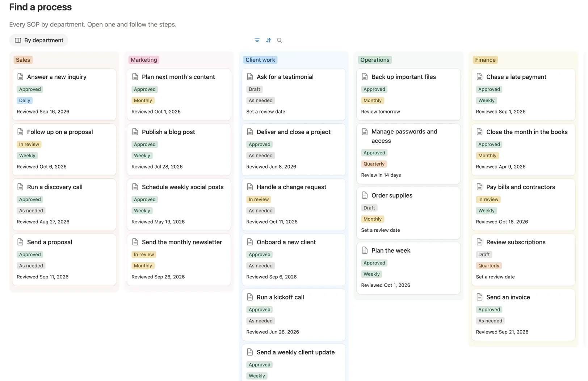Click the page icon on Send an invoice
The image size is (588, 381).
[479, 297]
